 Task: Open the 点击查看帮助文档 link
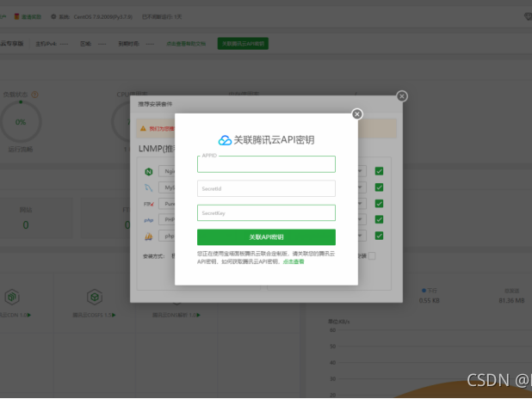click(x=186, y=44)
